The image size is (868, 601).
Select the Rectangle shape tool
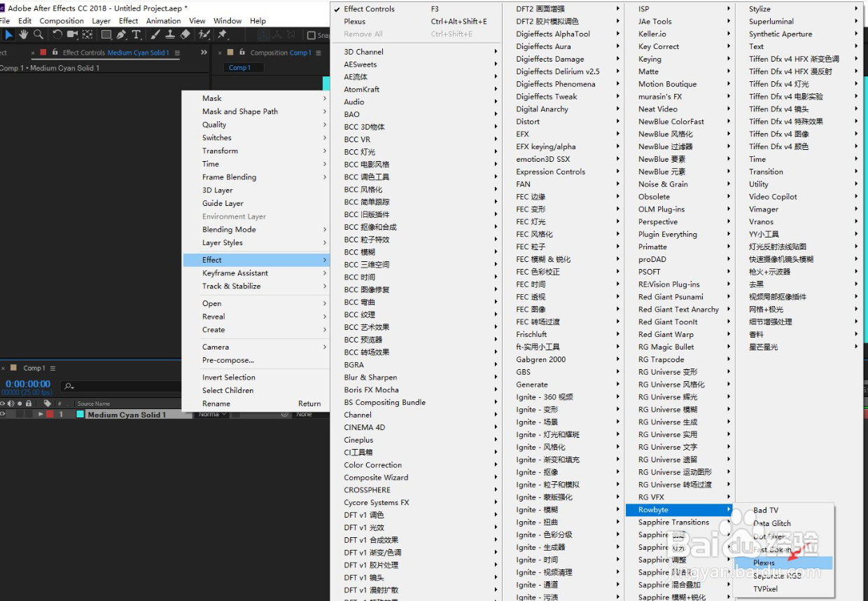pos(106,34)
